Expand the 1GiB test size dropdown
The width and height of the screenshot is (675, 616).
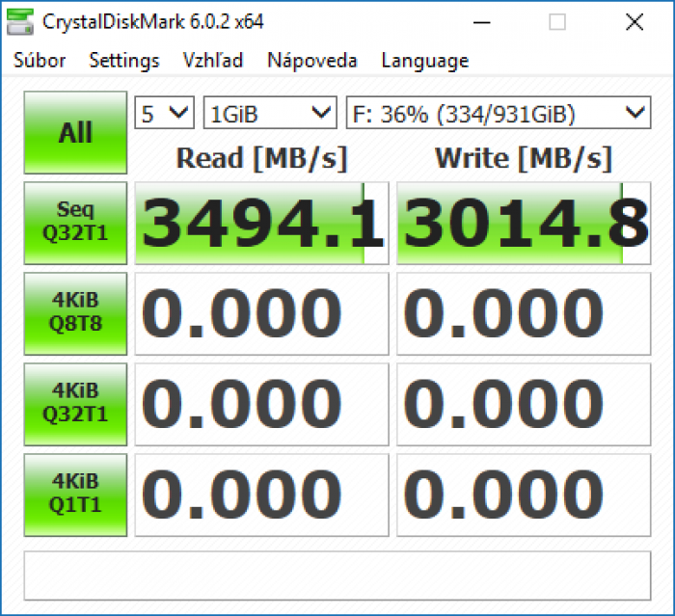pos(269,114)
